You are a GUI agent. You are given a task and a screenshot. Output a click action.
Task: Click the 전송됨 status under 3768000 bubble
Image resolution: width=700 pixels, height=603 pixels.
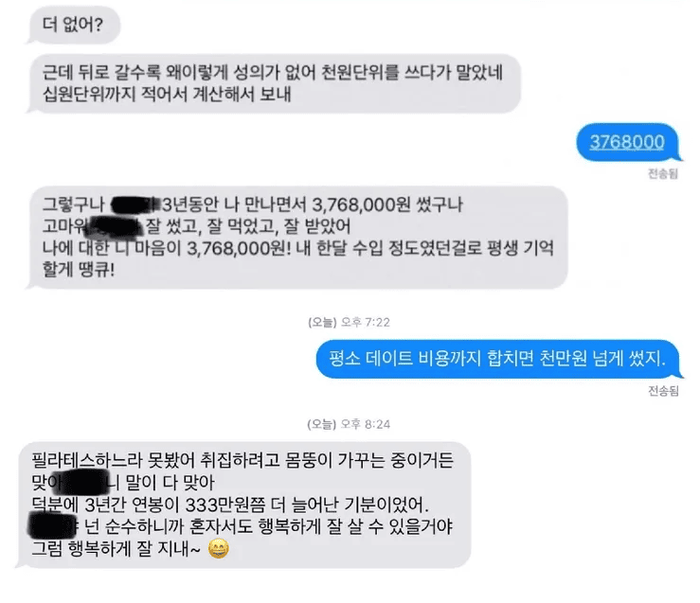(663, 173)
